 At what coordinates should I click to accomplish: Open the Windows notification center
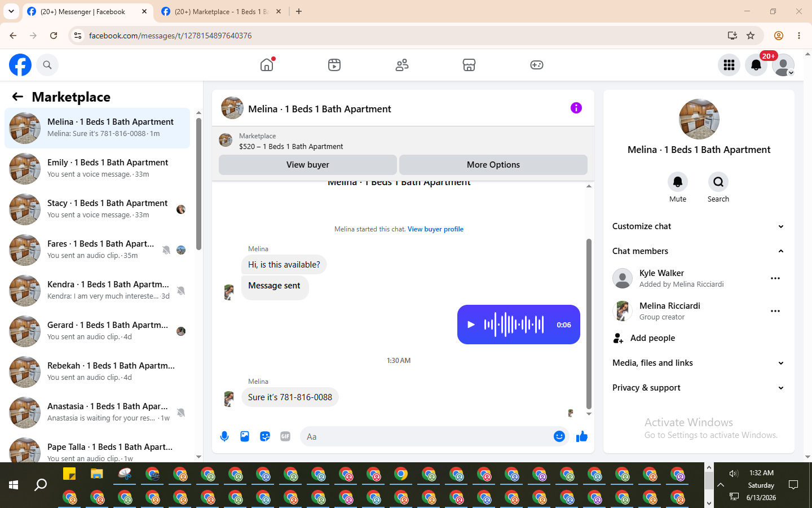[793, 485]
